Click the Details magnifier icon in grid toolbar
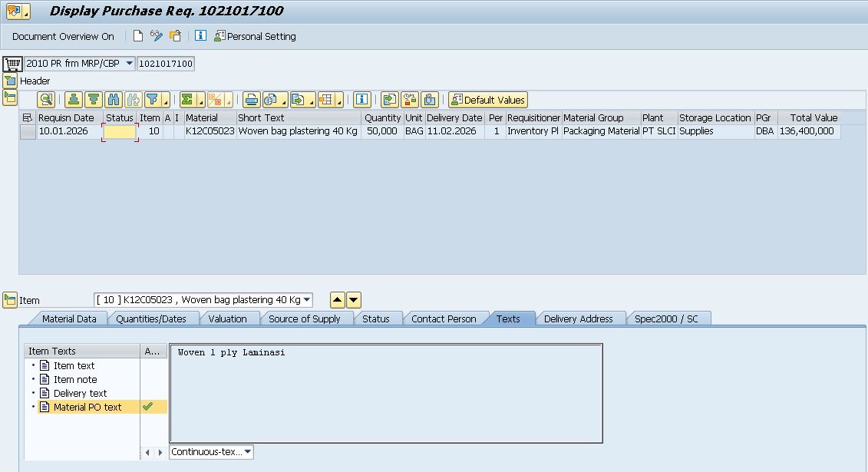Screen dimensions: 868x472 point(47,100)
